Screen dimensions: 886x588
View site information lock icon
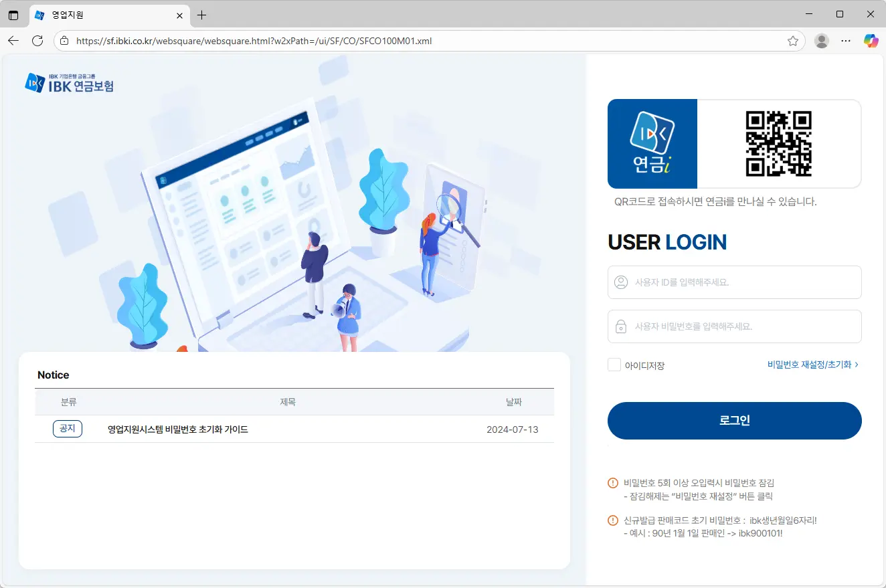click(64, 41)
